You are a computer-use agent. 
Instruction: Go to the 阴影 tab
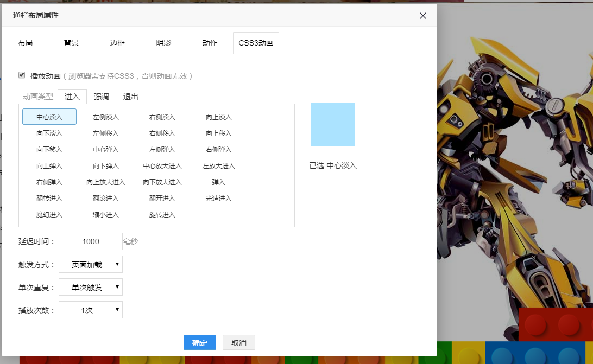(163, 43)
